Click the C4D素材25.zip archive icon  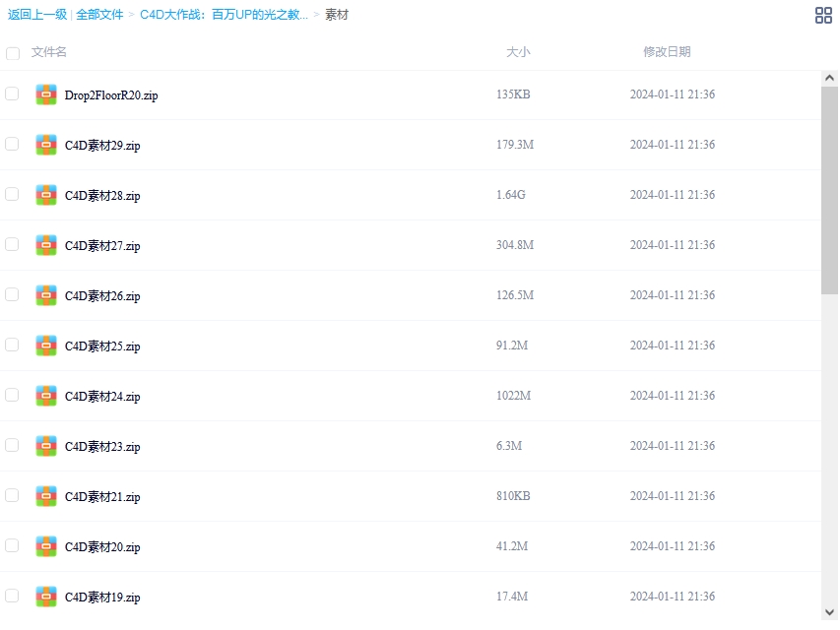pos(46,346)
